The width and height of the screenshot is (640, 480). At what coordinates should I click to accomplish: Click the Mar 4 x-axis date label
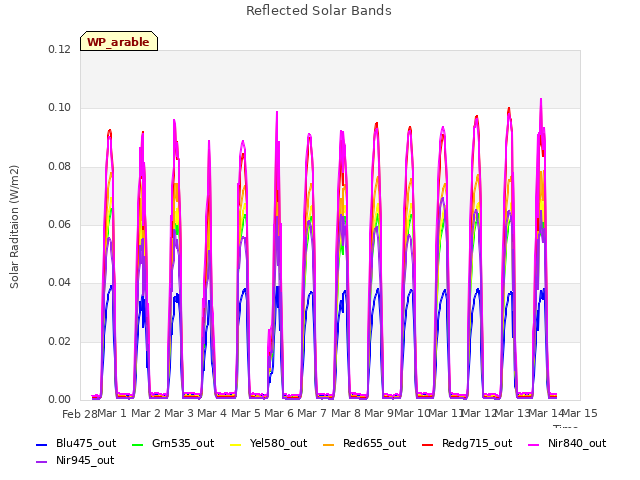[x=212, y=413]
